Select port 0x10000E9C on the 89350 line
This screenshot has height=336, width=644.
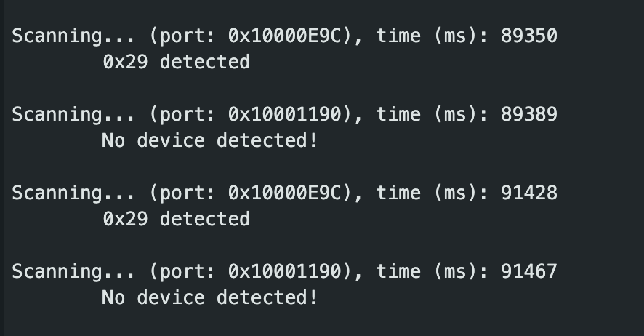click(x=285, y=36)
